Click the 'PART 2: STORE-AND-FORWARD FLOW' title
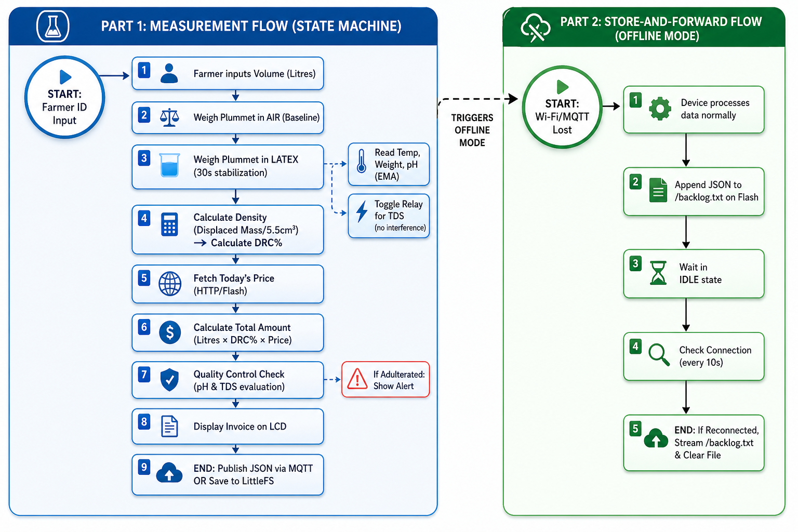Viewport: 798px width, 532px height. coord(661,22)
